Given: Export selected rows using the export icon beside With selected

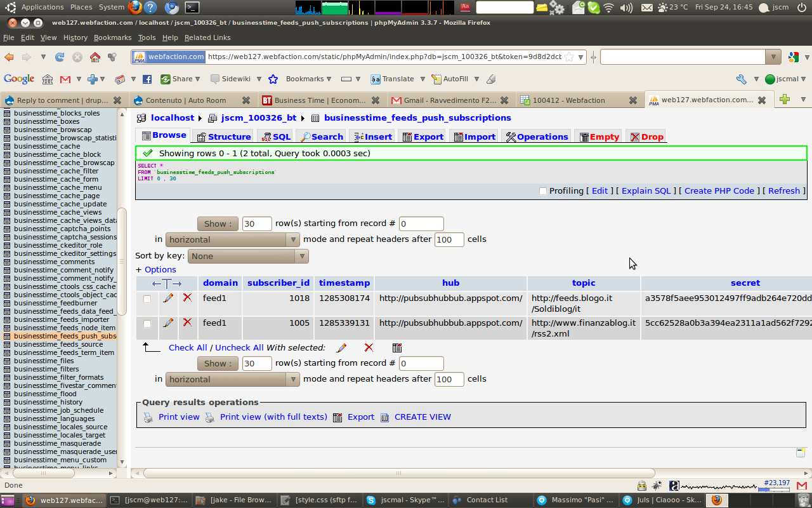Looking at the screenshot, I should [x=397, y=347].
